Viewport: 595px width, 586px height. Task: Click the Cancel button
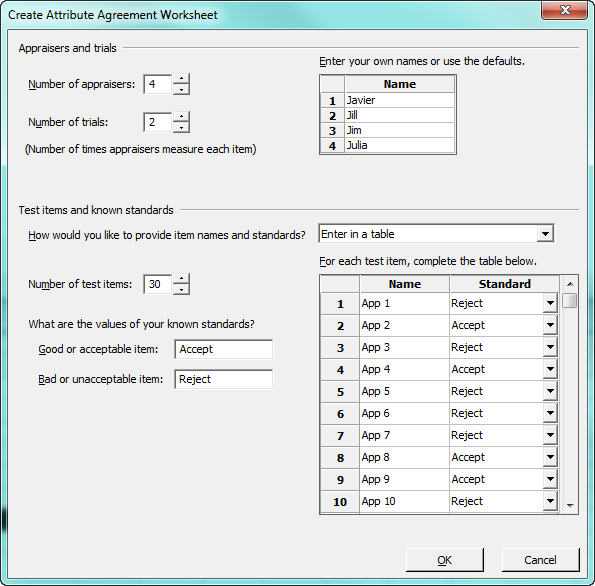(x=540, y=560)
